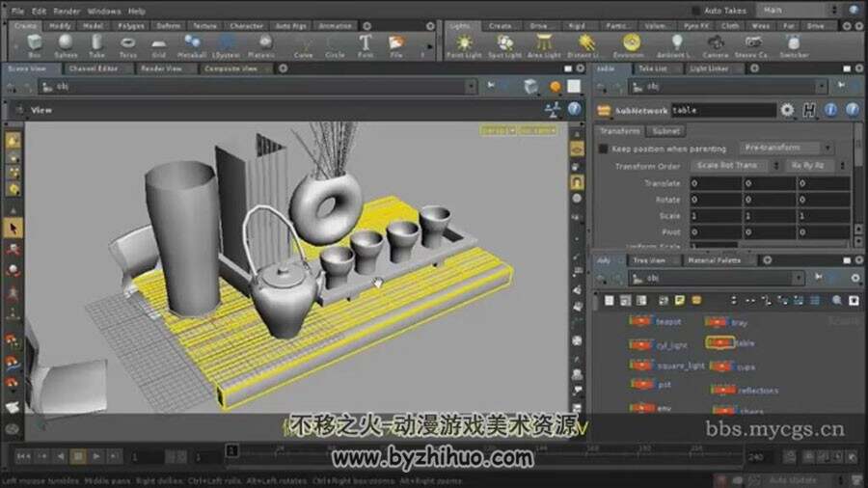868x488 pixels.
Task: Add a Switcher from the shelf
Action: coord(794,45)
